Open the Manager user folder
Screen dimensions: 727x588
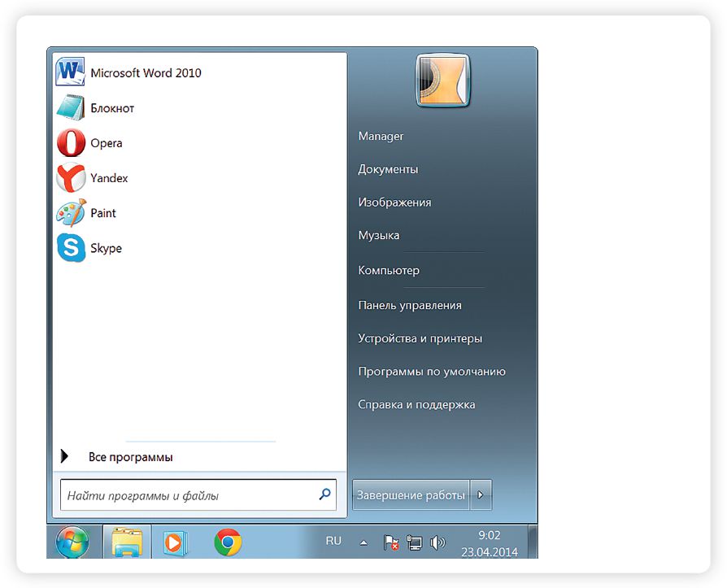381,136
